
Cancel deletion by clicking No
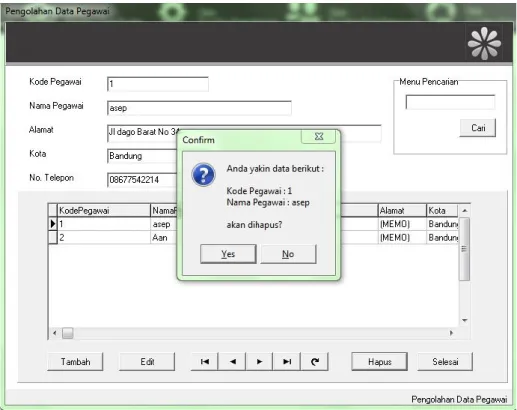(288, 254)
